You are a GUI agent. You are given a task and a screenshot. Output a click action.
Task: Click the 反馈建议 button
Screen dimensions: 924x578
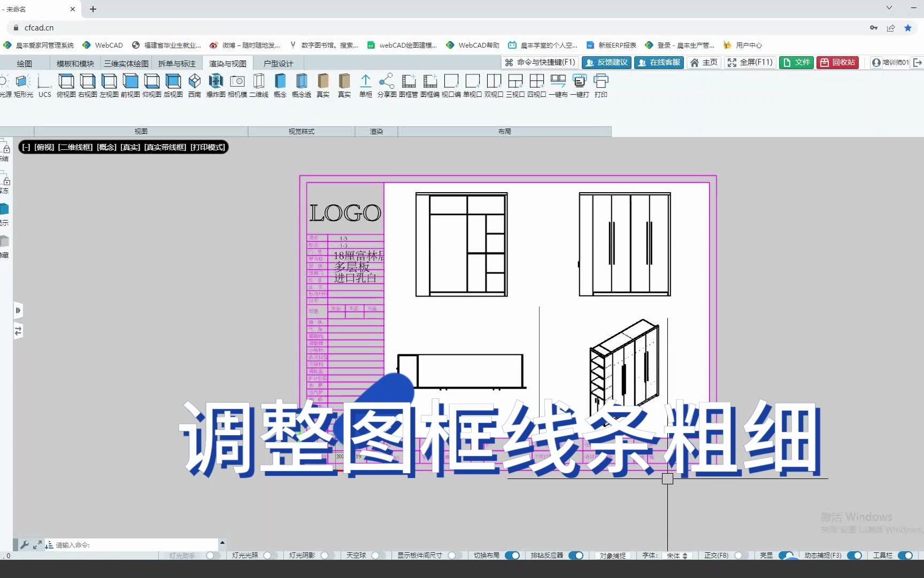point(606,63)
